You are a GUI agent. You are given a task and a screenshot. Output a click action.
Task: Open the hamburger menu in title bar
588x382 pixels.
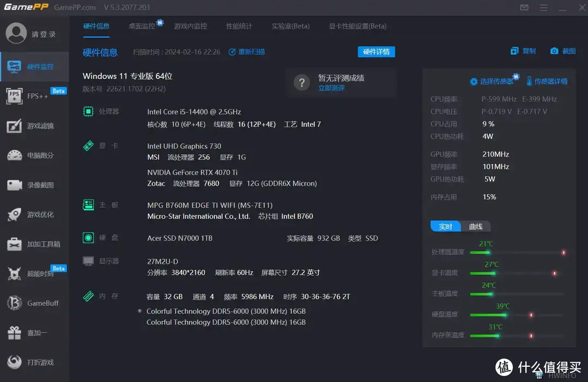click(543, 8)
